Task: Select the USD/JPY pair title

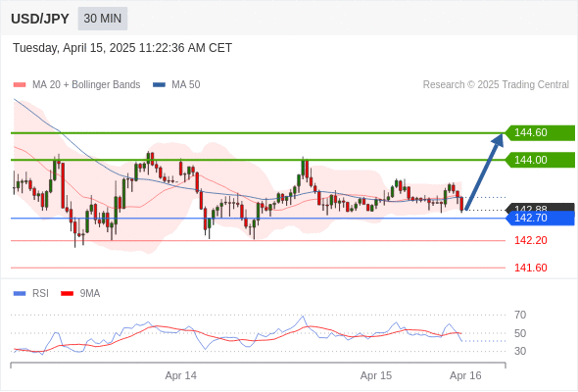Action: (x=40, y=19)
